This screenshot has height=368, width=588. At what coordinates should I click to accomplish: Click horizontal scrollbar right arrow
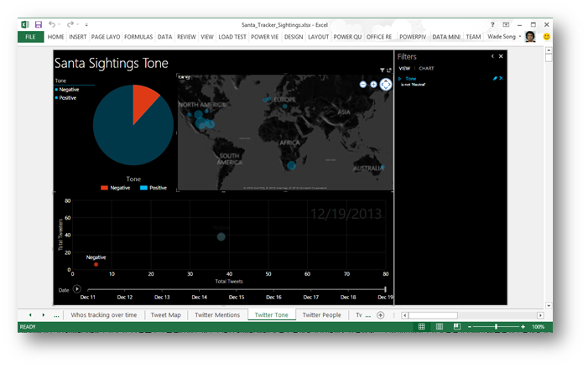(540, 315)
